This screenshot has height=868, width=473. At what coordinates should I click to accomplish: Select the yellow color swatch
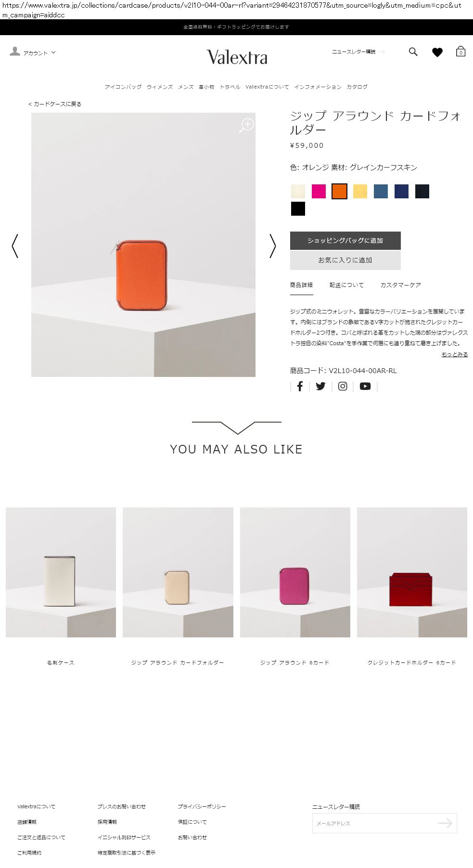tap(360, 191)
